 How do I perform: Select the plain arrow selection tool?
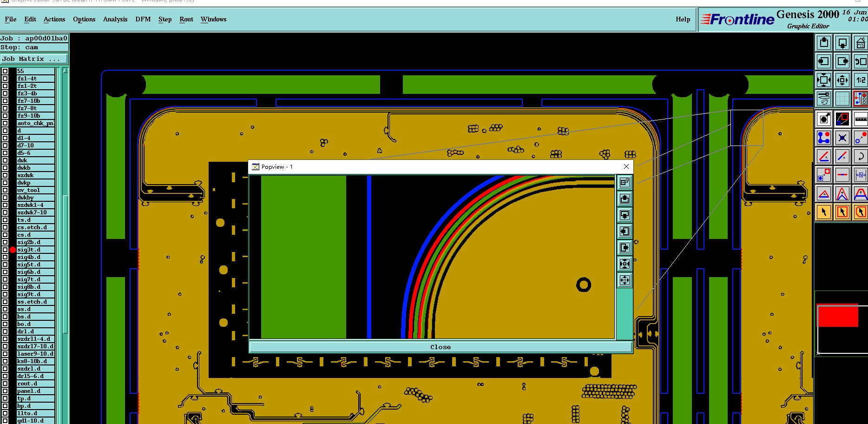tap(824, 212)
